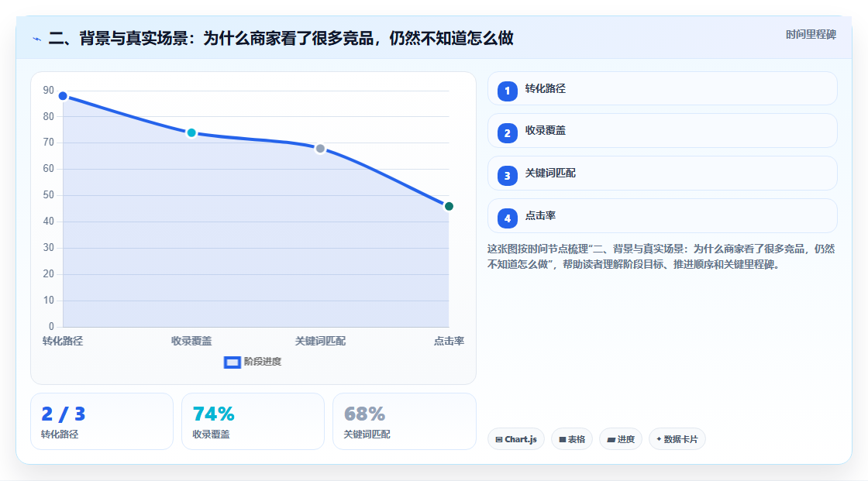Open the 转化路径 list item
The width and height of the screenshot is (868, 481).
(x=662, y=88)
